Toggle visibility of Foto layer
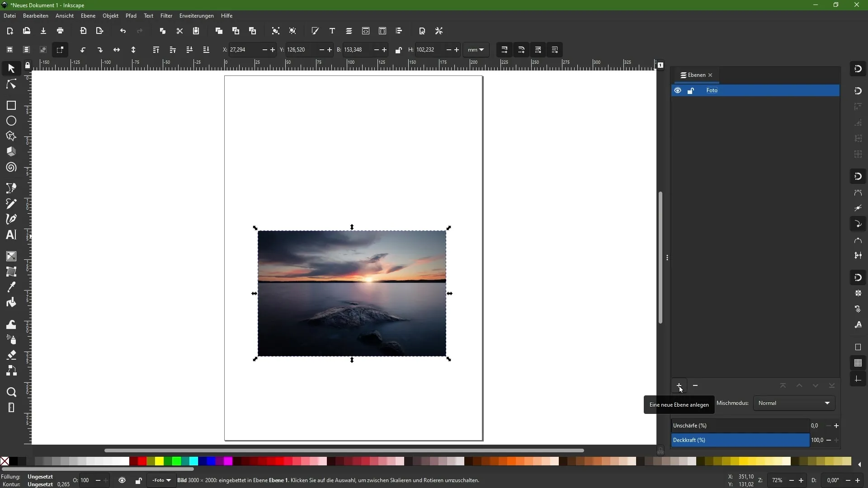Screen dimensions: 868x488 678,90
